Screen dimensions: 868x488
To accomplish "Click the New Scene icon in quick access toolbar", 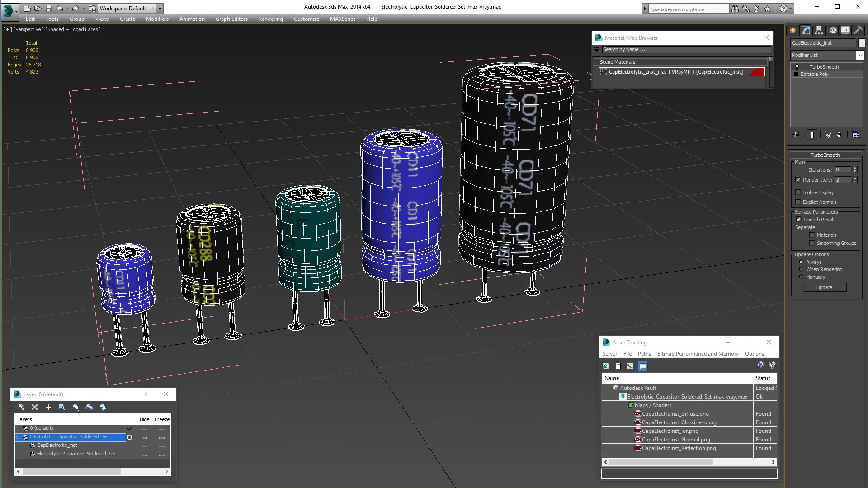I will pyautogui.click(x=27, y=8).
